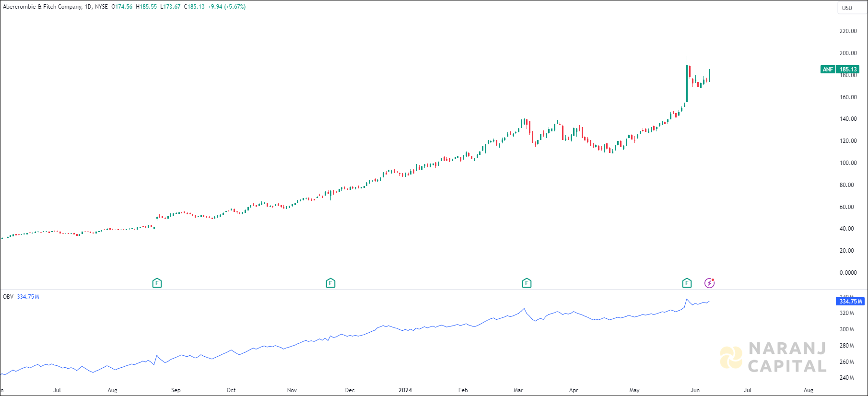868x396 pixels.
Task: Click the late-November earnings E marker
Action: pyautogui.click(x=330, y=283)
